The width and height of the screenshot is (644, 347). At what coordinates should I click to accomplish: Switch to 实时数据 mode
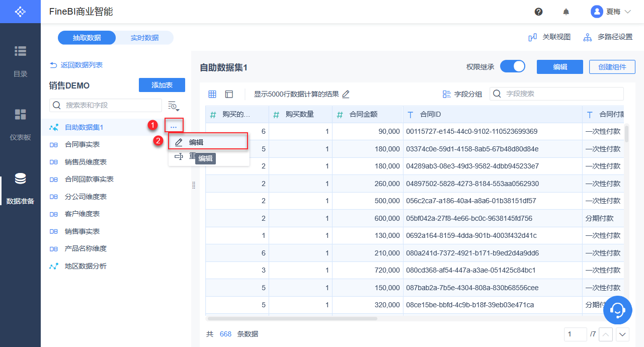coord(144,38)
